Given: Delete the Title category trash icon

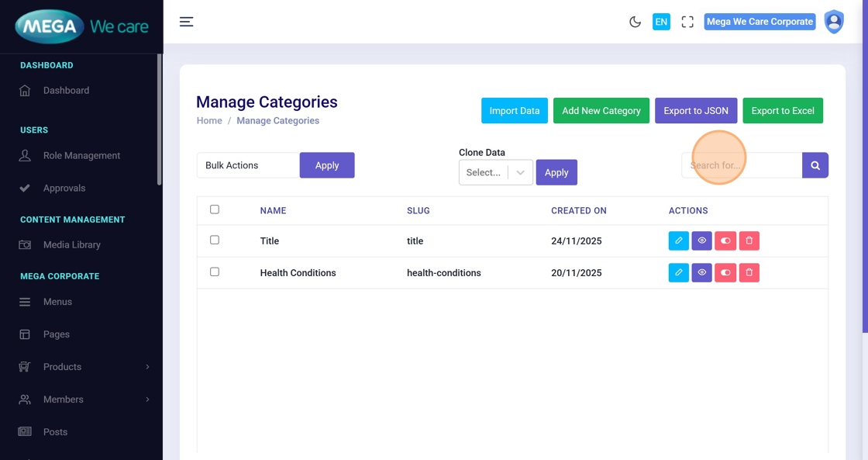Looking at the screenshot, I should [749, 241].
